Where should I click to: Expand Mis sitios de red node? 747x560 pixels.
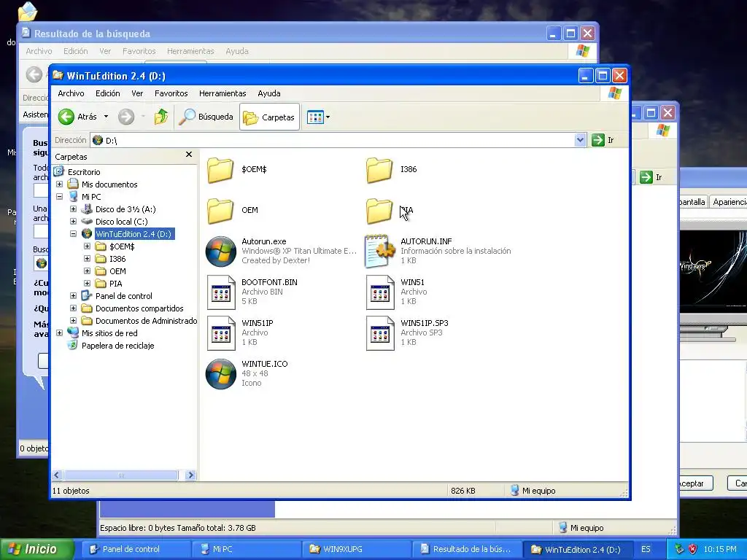point(60,332)
